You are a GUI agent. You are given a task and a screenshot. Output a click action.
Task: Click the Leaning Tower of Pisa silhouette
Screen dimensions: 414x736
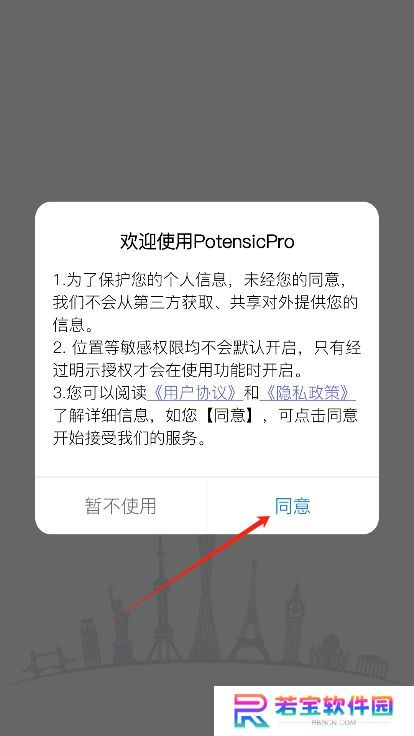pyautogui.click(x=90, y=642)
